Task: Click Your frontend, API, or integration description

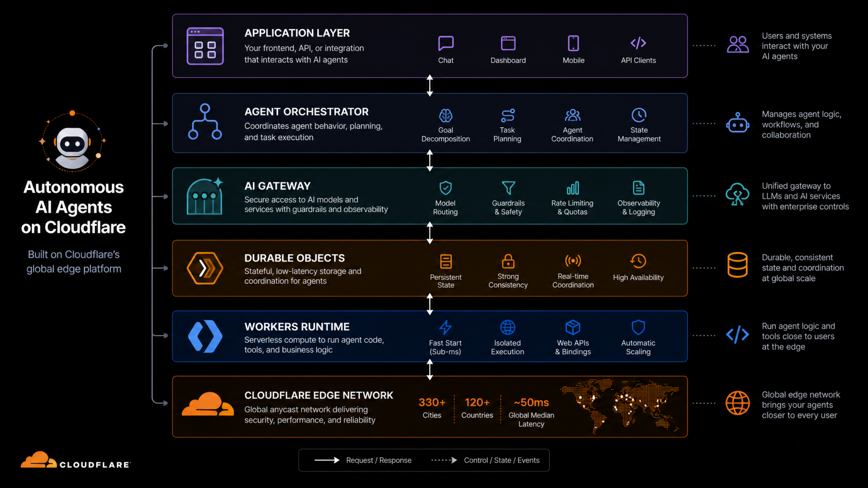Action: point(304,54)
